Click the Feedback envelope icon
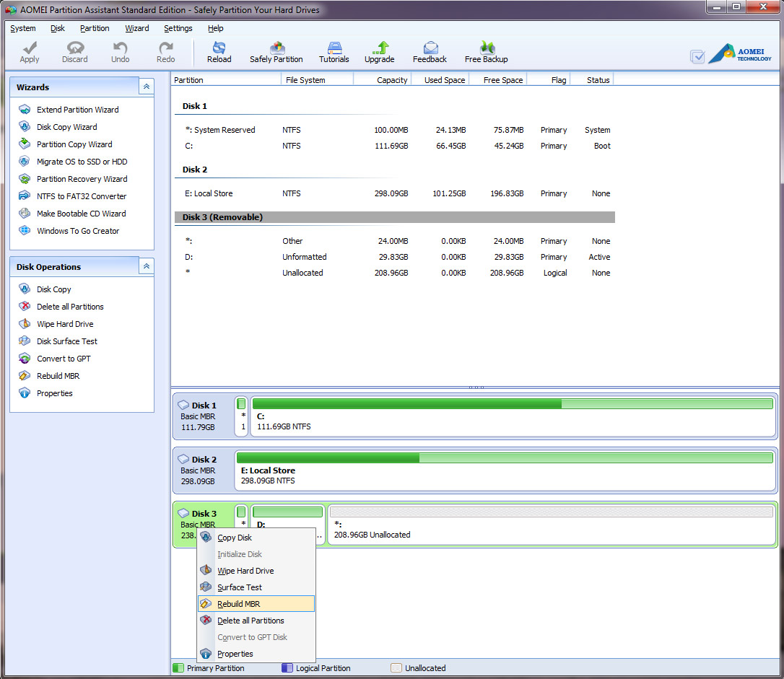 pyautogui.click(x=430, y=49)
